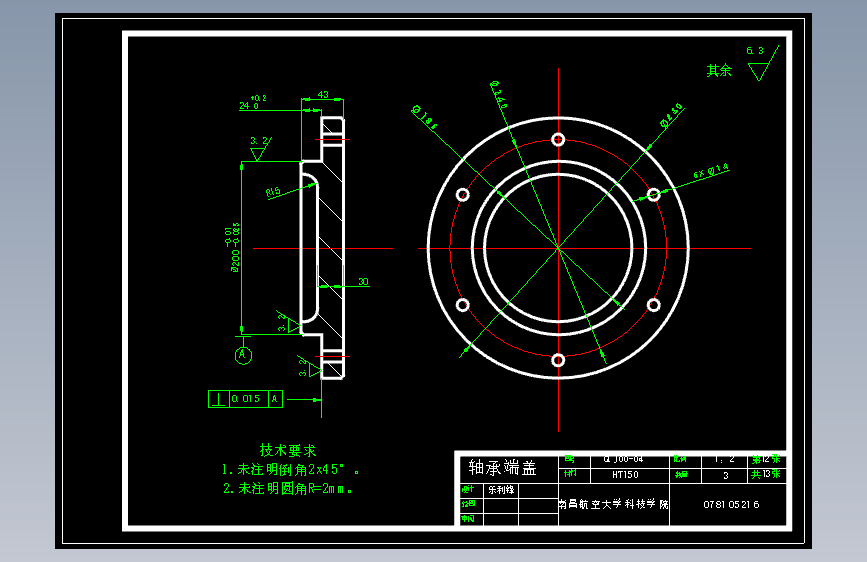Click the note 1.未注明倒角2x45°
The image size is (867, 562).
point(290,470)
